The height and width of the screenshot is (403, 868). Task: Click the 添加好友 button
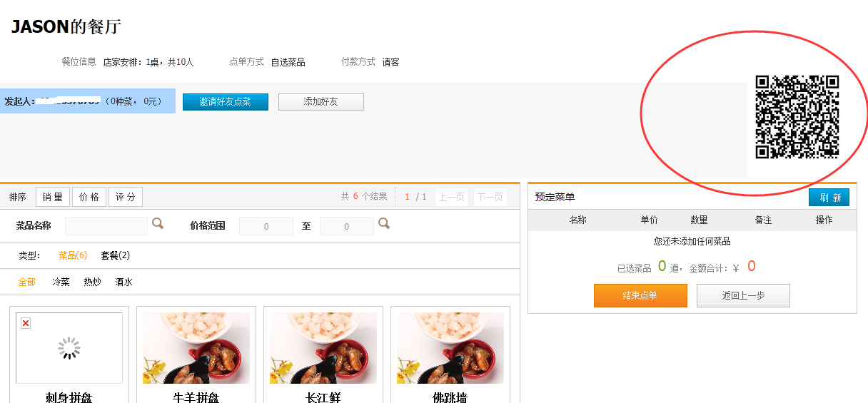[321, 102]
